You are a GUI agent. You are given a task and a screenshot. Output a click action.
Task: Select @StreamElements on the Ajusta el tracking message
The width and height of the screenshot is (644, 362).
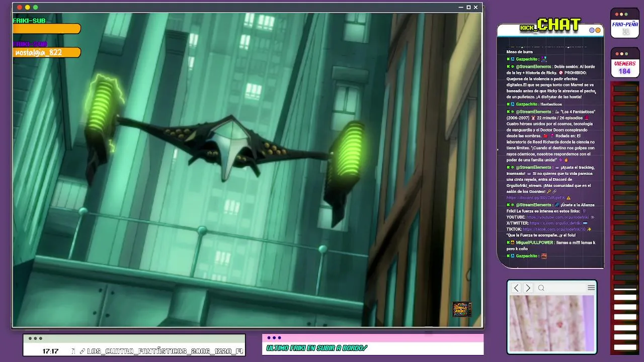point(534,167)
